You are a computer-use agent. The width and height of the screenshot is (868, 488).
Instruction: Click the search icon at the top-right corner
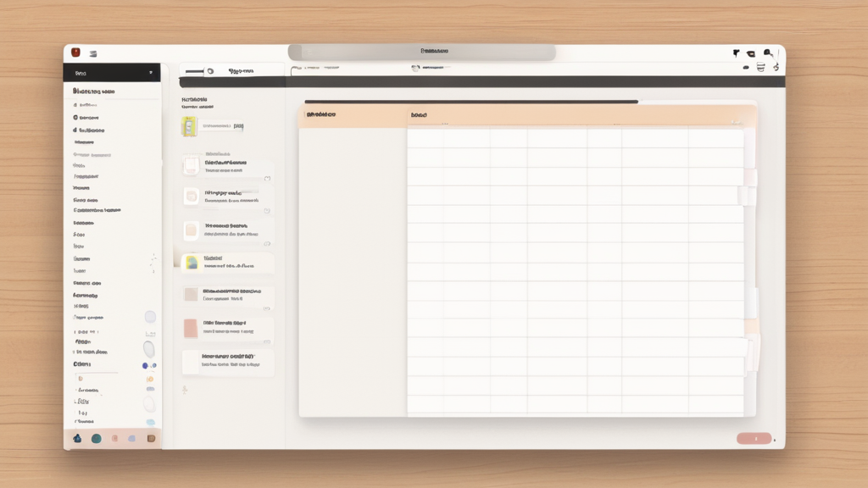coord(768,53)
